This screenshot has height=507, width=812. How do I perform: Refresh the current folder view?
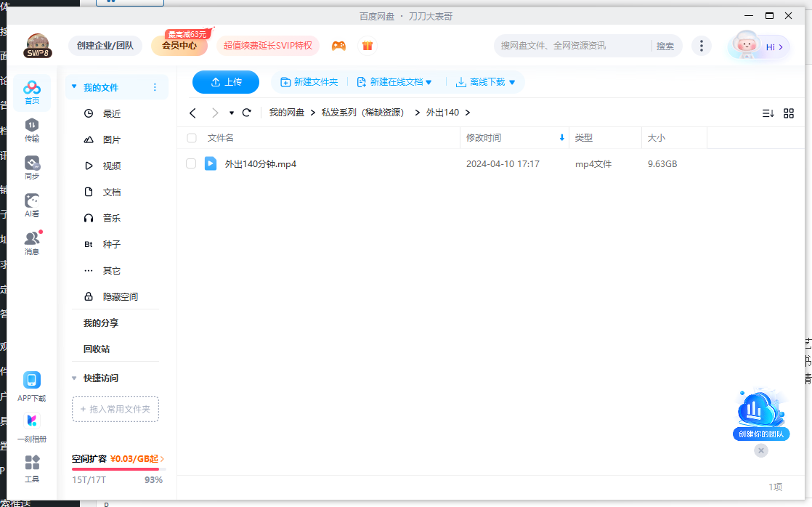coord(246,113)
